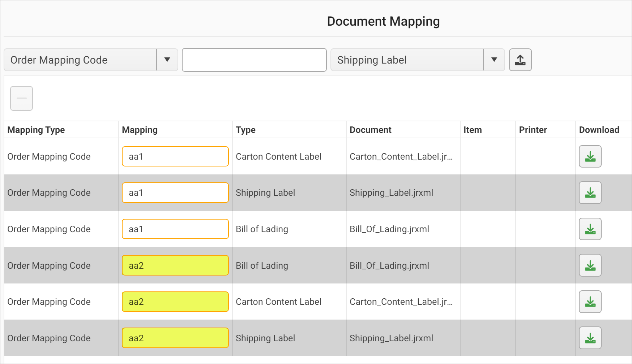This screenshot has height=364, width=632.
Task: Click the Download column header
Action: (599, 130)
